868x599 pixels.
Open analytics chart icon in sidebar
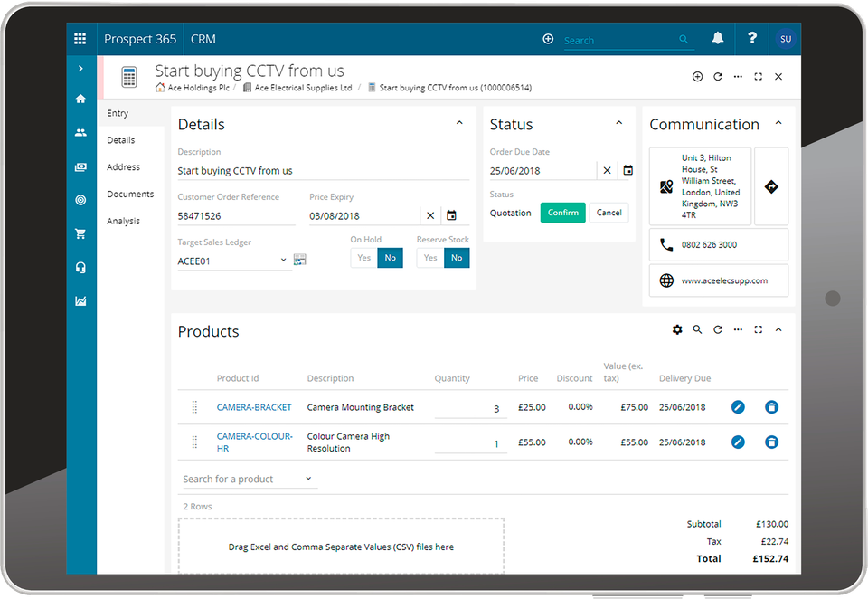[x=80, y=301]
